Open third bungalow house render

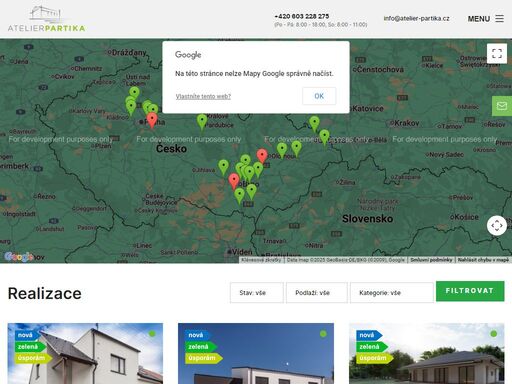427,353
